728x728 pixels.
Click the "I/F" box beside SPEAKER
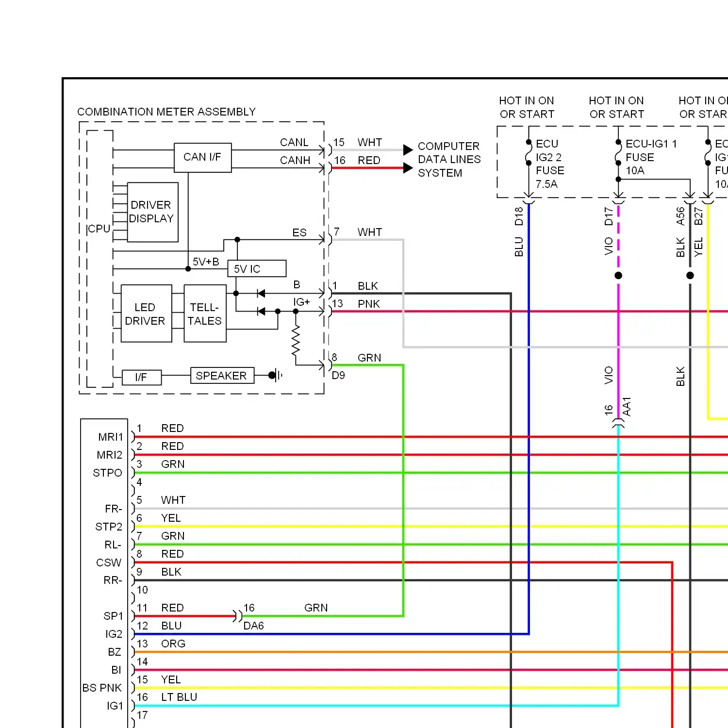pyautogui.click(x=141, y=377)
